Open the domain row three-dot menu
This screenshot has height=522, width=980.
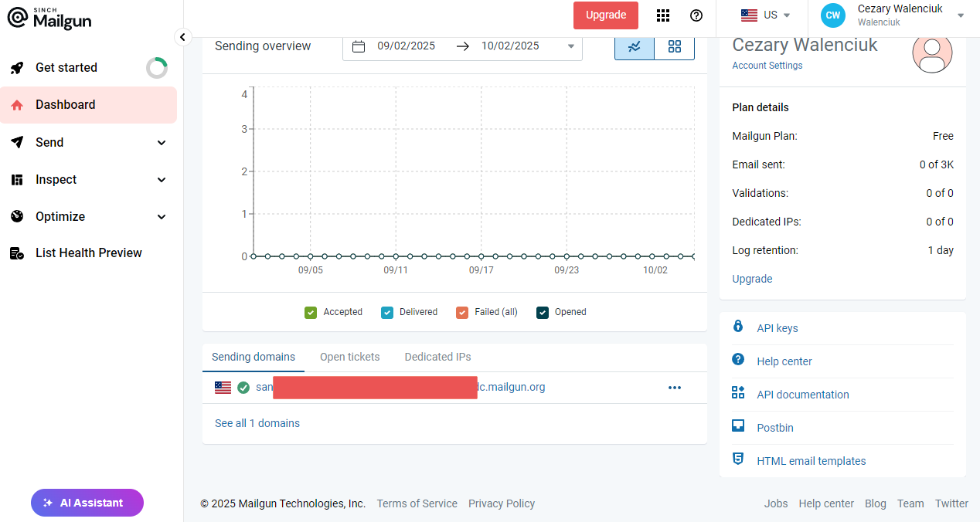[x=675, y=388]
